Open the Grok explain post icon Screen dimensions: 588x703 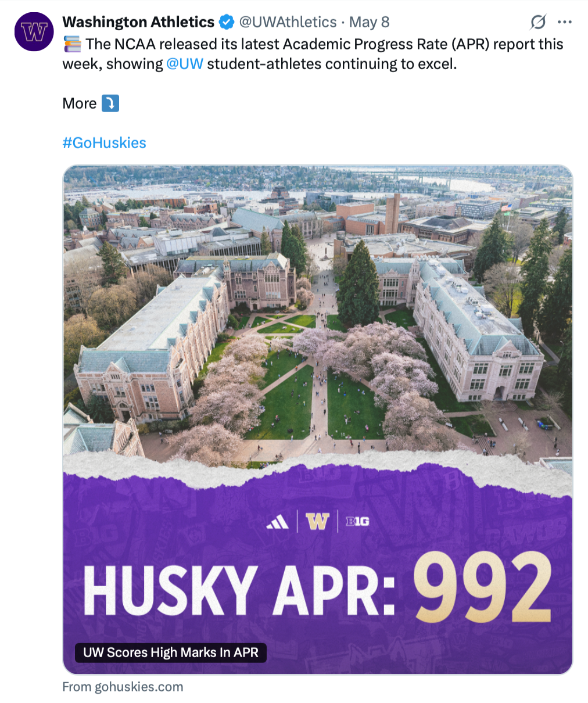point(538,23)
